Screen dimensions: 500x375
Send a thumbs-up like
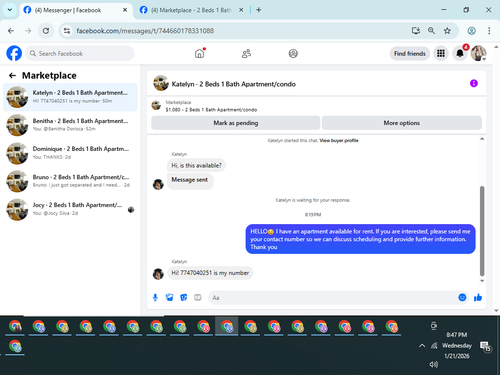click(478, 297)
